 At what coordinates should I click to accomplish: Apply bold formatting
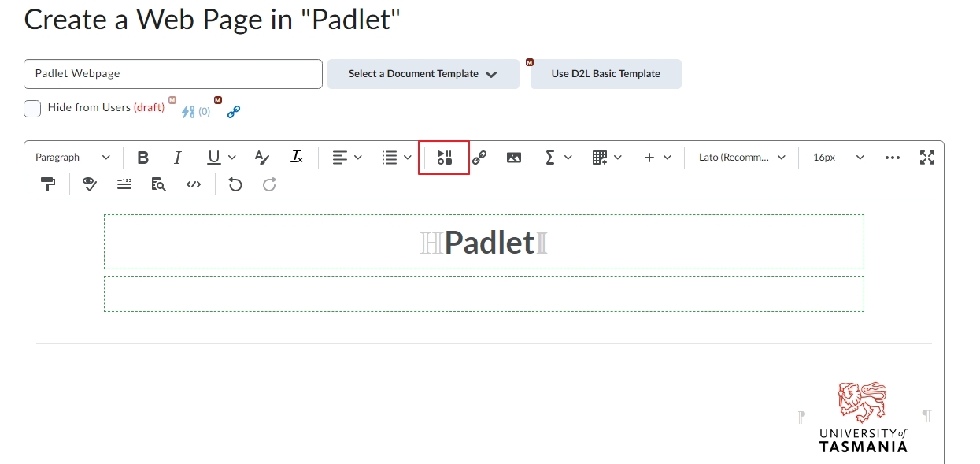142,158
